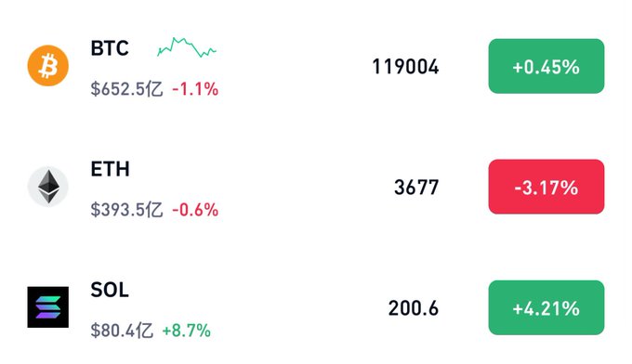This screenshot has height=364, width=632.
Task: Tap the red -3.17% change button
Action: tap(546, 187)
